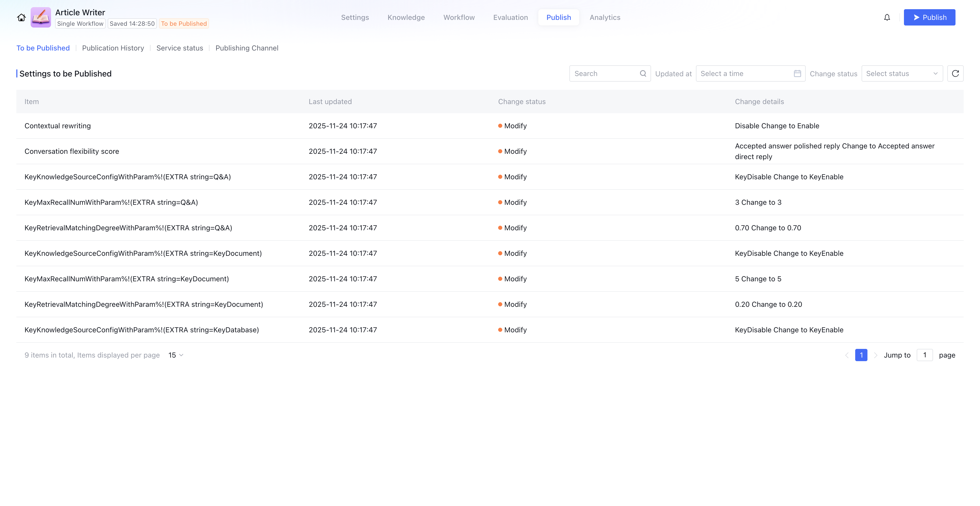Click the search magnifier icon
The image size is (980, 506).
point(643,73)
